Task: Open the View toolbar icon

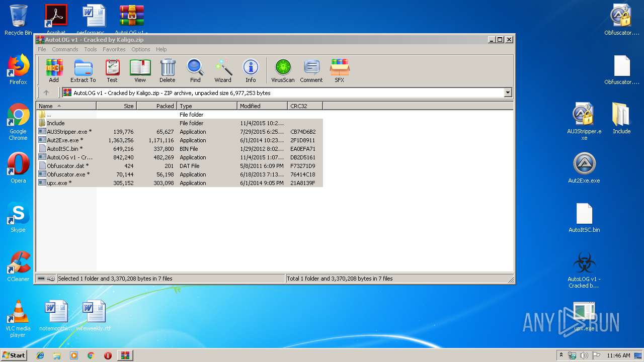Action: [x=140, y=71]
